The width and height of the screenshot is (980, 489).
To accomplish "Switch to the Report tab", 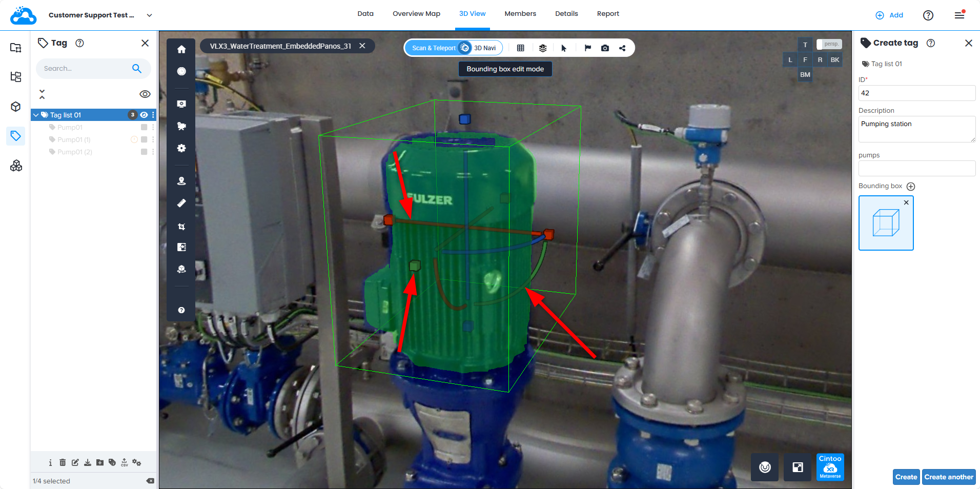I will coord(608,14).
